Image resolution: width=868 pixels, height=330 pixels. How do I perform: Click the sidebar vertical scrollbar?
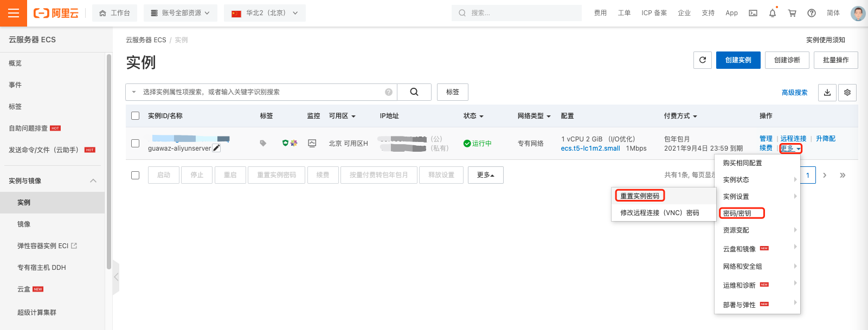109,163
